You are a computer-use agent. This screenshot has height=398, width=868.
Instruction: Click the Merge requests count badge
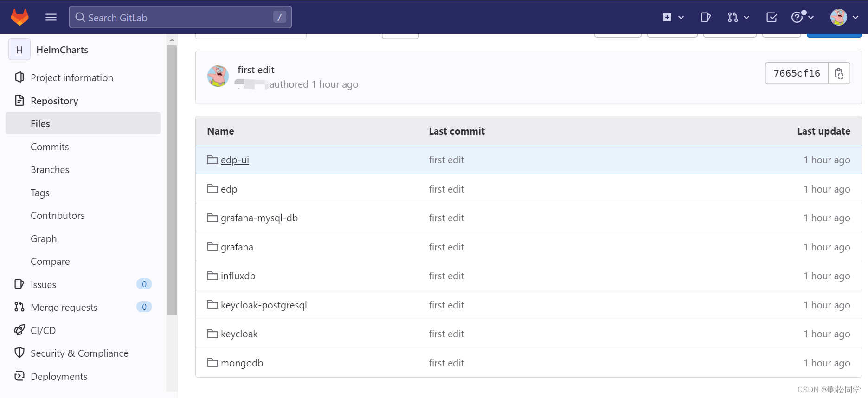click(x=144, y=307)
